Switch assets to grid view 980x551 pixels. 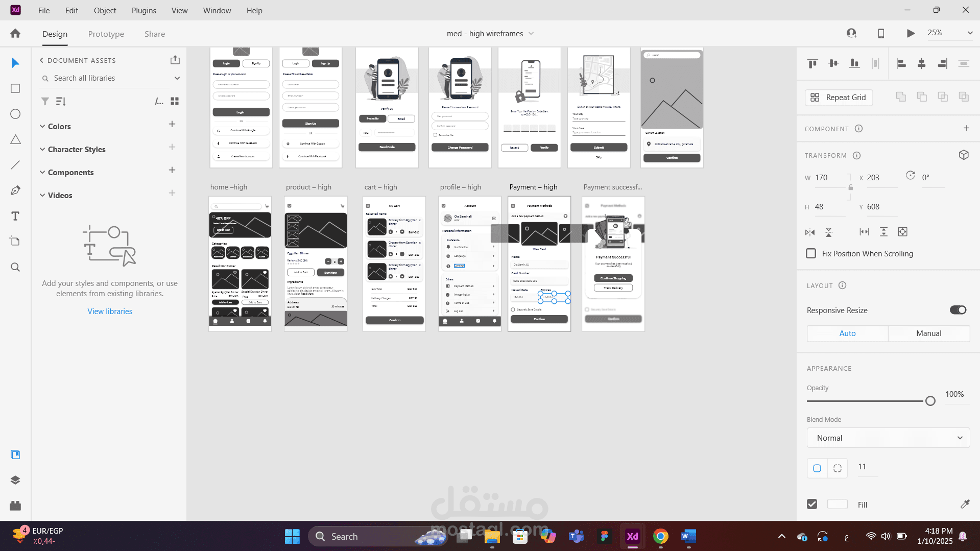coord(175,101)
